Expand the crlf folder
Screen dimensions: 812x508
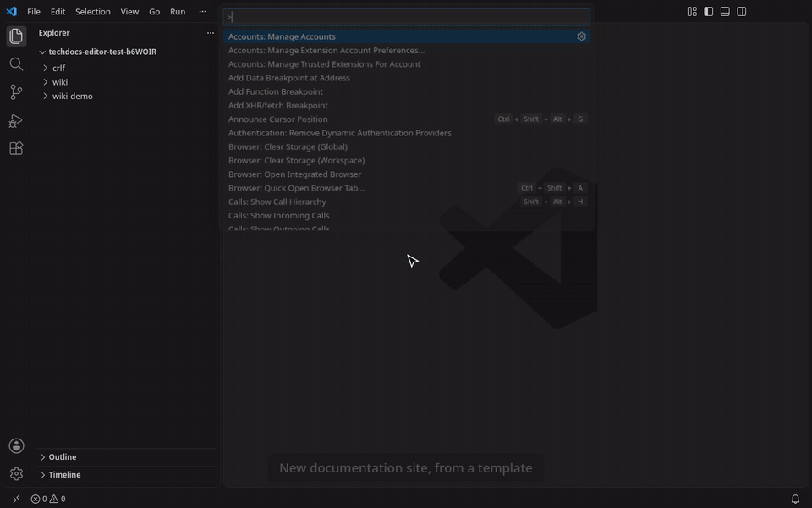[x=125, y=68]
